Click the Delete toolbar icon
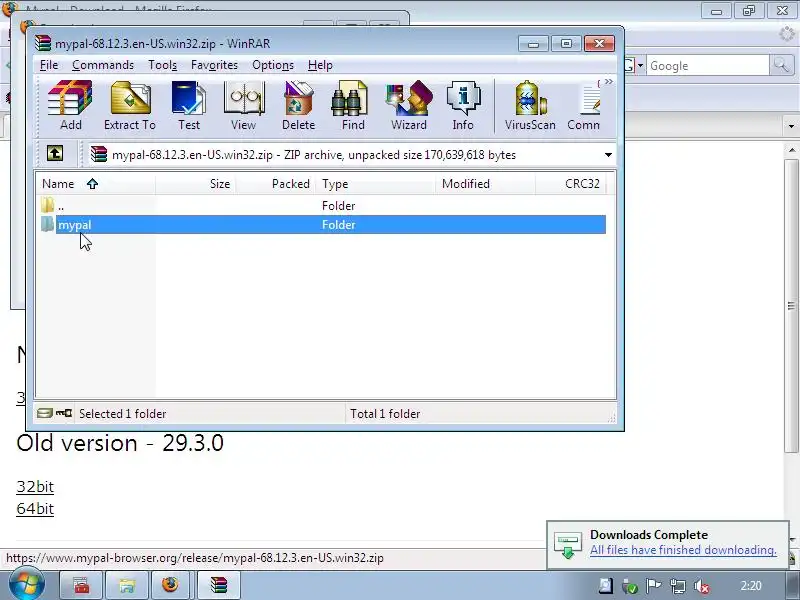800x600 pixels. pyautogui.click(x=298, y=106)
